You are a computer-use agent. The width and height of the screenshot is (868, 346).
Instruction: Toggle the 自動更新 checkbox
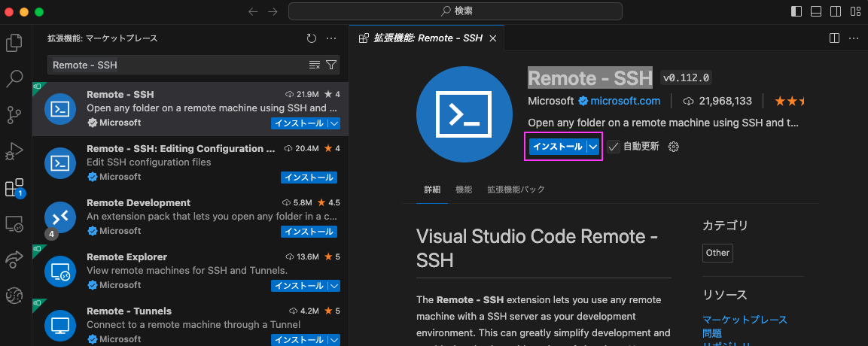614,147
